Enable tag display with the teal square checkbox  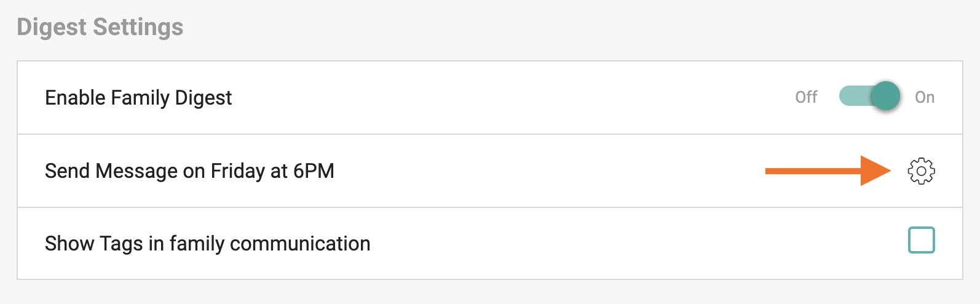921,240
